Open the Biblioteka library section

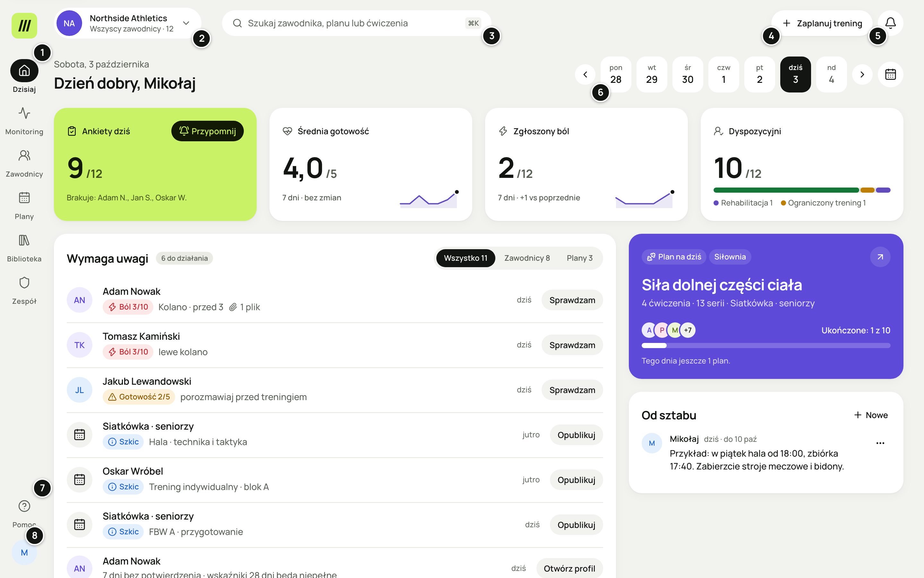pyautogui.click(x=24, y=248)
